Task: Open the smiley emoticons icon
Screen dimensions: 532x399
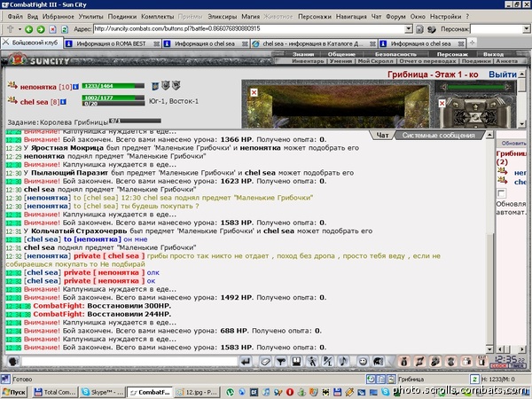Action: [363, 362]
